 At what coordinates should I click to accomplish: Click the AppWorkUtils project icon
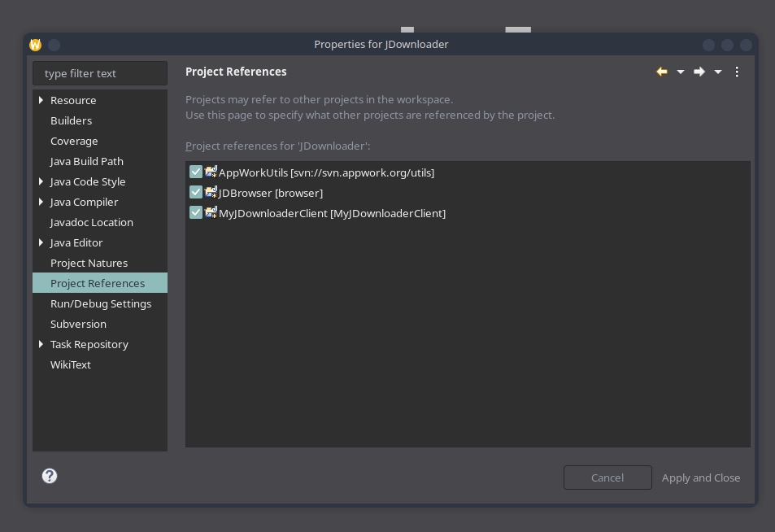[x=211, y=172]
